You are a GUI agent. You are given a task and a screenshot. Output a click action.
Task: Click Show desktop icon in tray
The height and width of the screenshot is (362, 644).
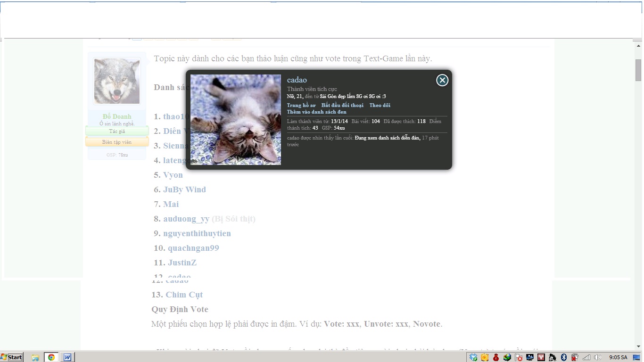636,357
